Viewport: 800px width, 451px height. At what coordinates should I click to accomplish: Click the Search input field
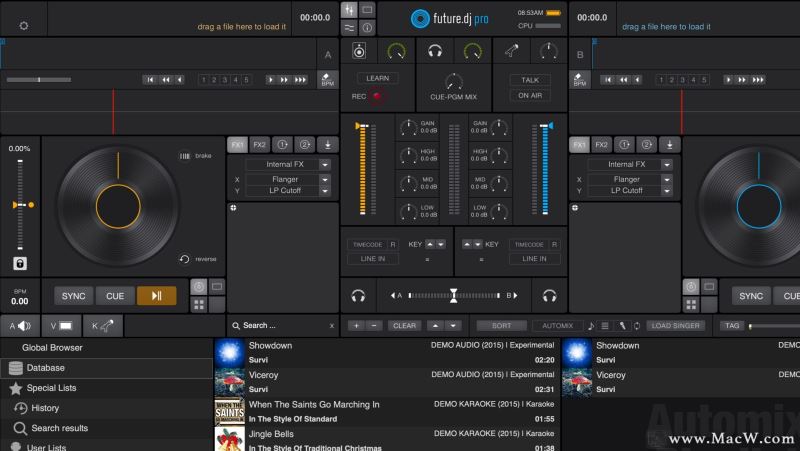[283, 325]
